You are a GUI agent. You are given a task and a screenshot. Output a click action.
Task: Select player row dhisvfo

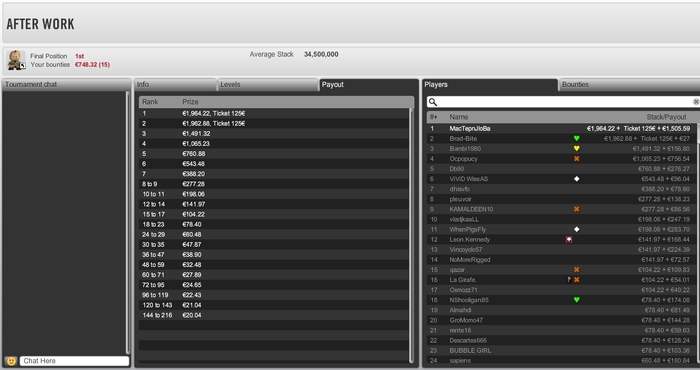561,189
